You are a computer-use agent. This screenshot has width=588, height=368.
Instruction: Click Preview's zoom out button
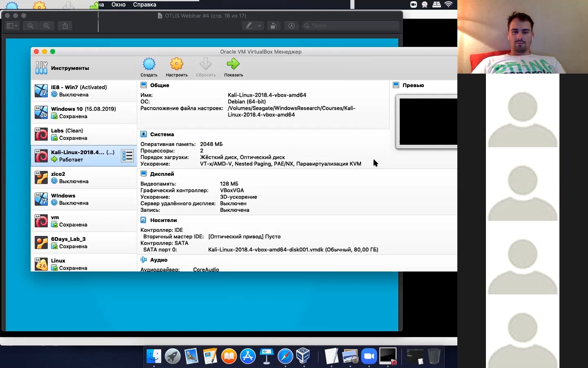31,26
